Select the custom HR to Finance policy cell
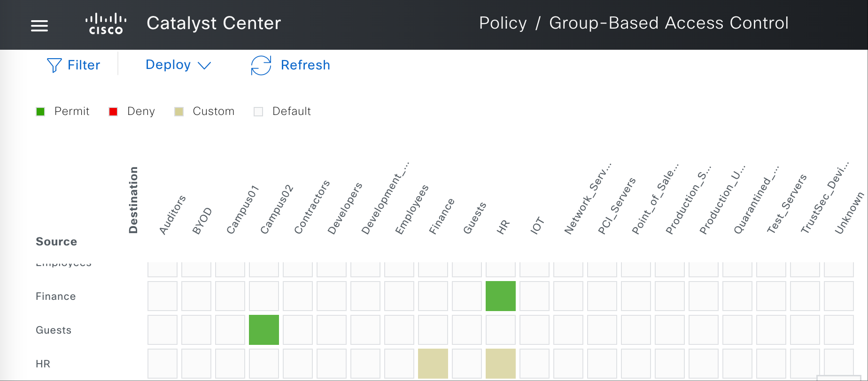The height and width of the screenshot is (381, 868). (433, 364)
